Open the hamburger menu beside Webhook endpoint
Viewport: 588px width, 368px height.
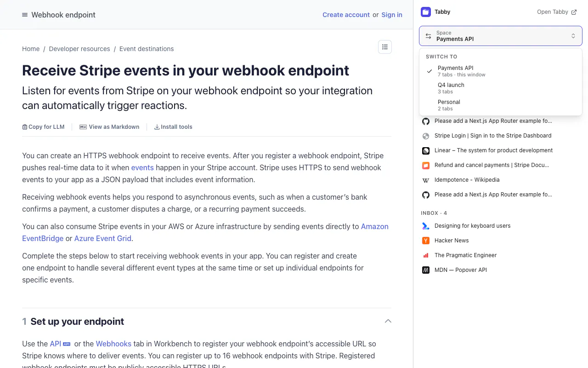25,15
